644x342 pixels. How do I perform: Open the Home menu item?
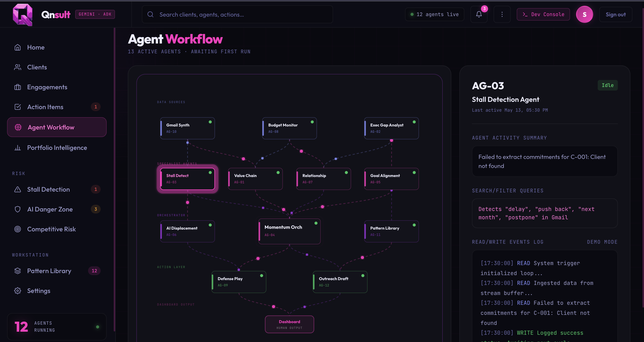pos(57,47)
